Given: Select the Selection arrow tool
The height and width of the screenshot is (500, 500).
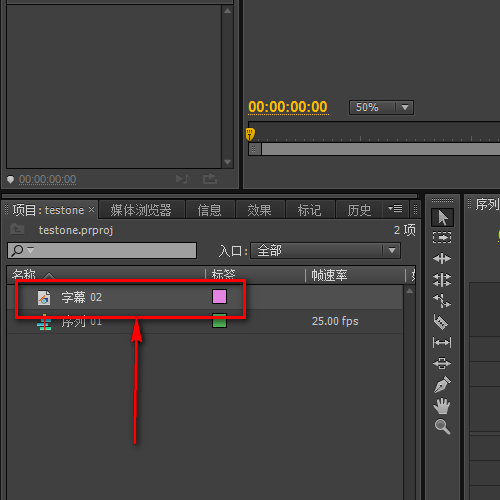Looking at the screenshot, I should [442, 218].
